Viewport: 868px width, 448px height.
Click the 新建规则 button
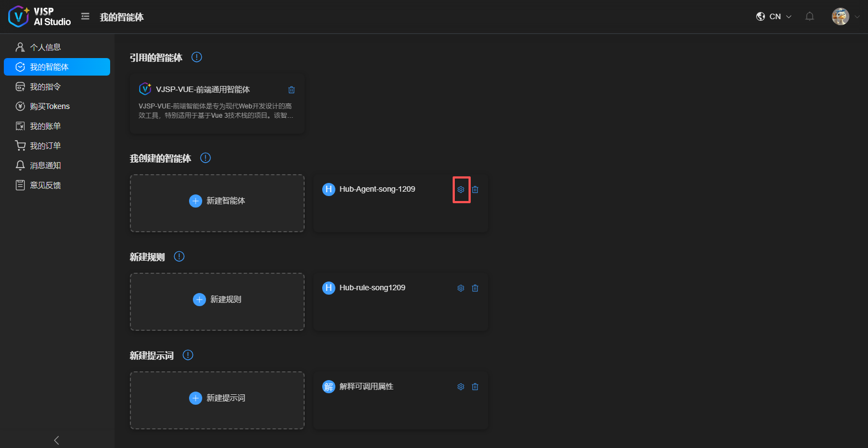218,300
